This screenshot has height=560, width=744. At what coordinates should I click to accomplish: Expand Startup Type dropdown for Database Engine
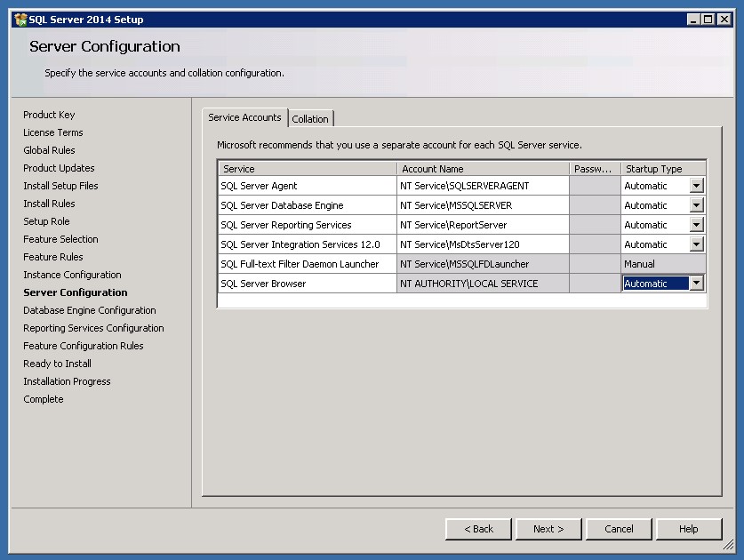tap(696, 205)
